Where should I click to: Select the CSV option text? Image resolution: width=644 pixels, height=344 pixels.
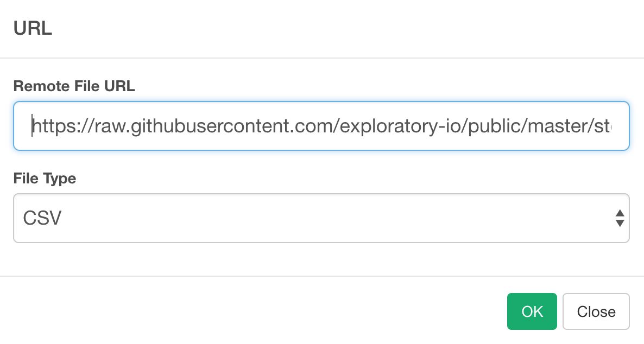[42, 218]
